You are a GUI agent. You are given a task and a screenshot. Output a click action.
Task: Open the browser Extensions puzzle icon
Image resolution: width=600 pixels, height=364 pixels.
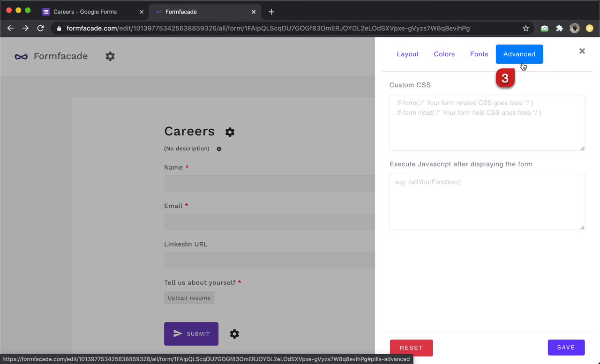click(x=559, y=29)
